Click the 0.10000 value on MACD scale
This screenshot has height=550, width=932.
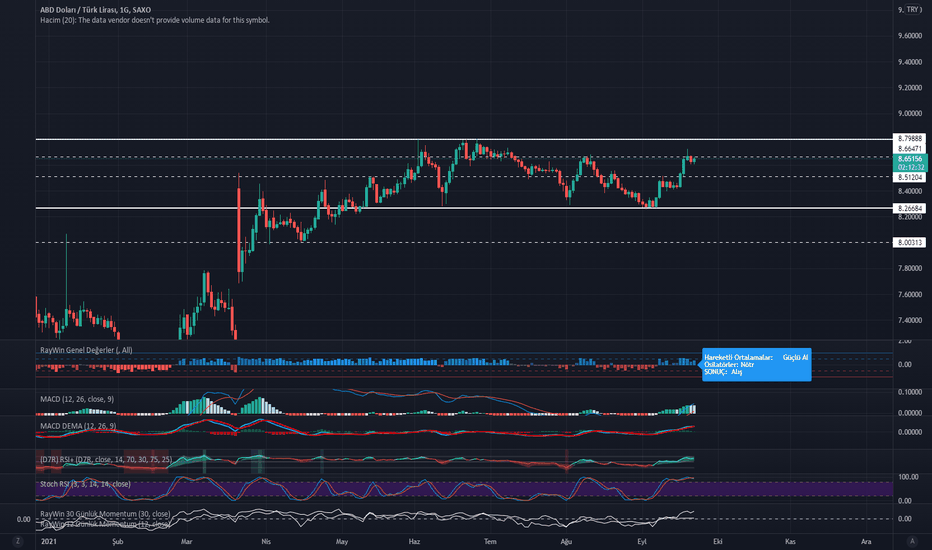click(x=910, y=392)
